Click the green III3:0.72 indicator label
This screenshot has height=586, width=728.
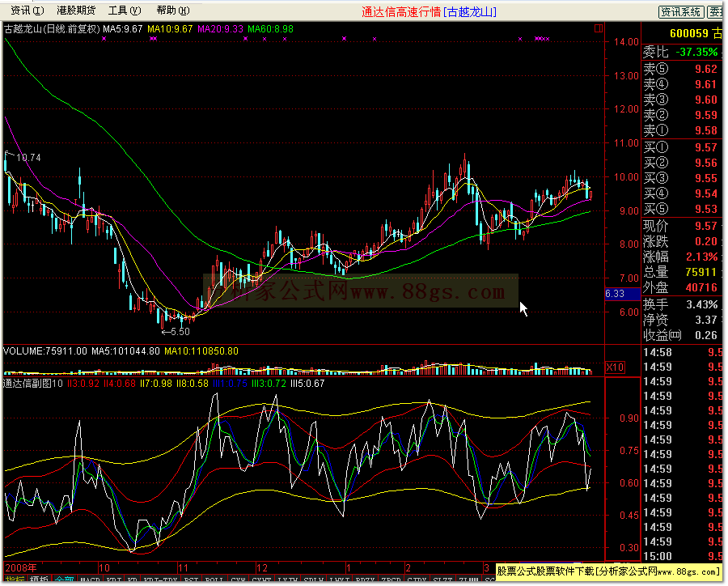pos(269,384)
